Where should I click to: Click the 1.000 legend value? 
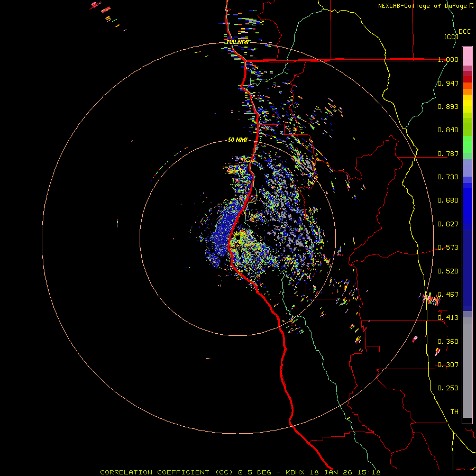tap(448, 59)
